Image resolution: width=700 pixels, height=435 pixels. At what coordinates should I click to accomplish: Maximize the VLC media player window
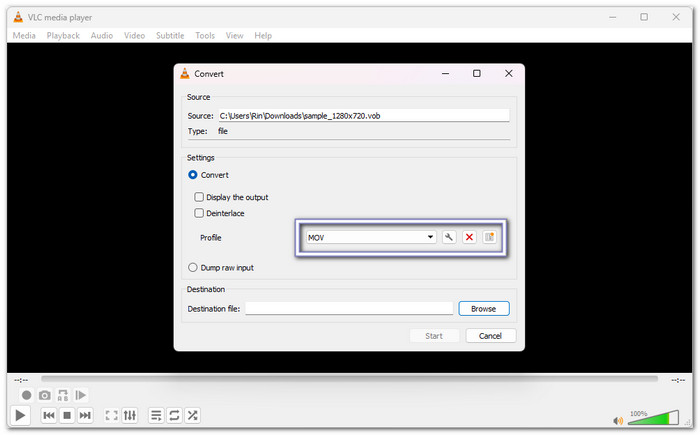[644, 17]
